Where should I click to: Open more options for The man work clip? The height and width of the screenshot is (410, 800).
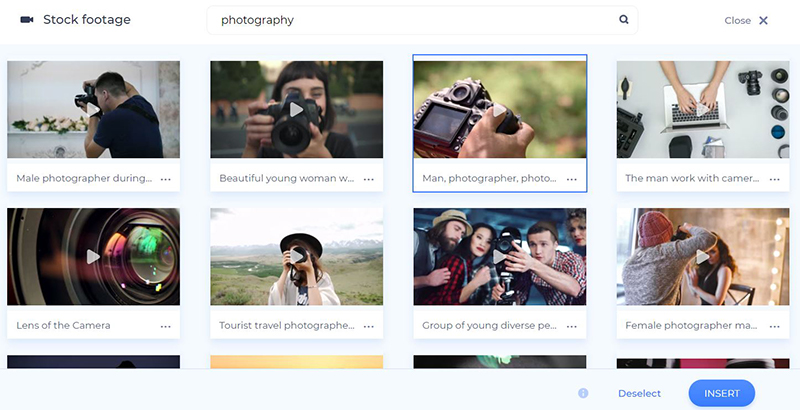coord(775,179)
